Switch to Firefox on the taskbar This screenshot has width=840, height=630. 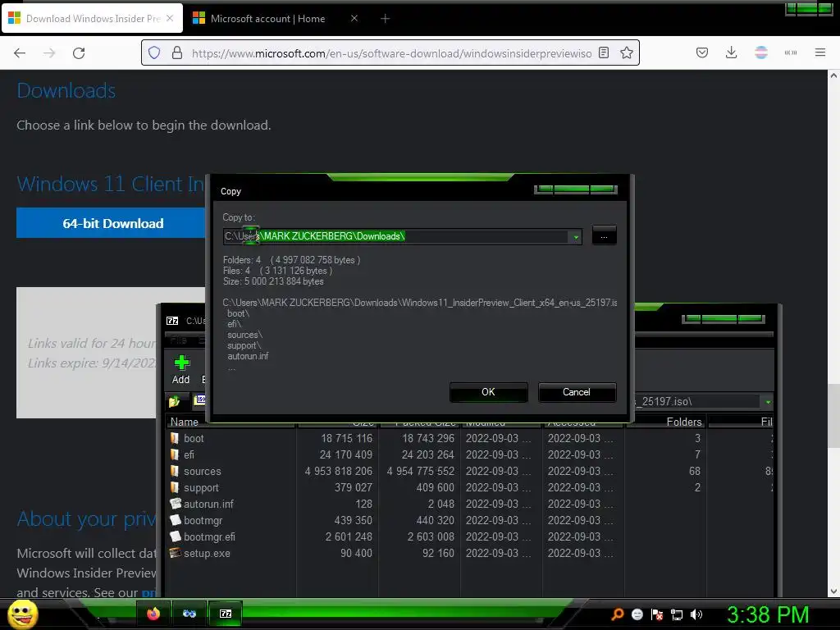(x=153, y=614)
